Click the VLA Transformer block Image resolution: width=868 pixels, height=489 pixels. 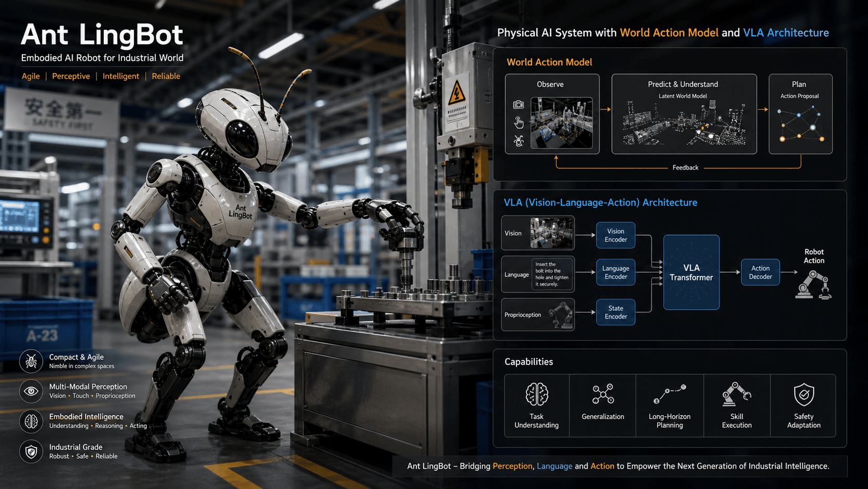pyautogui.click(x=691, y=272)
